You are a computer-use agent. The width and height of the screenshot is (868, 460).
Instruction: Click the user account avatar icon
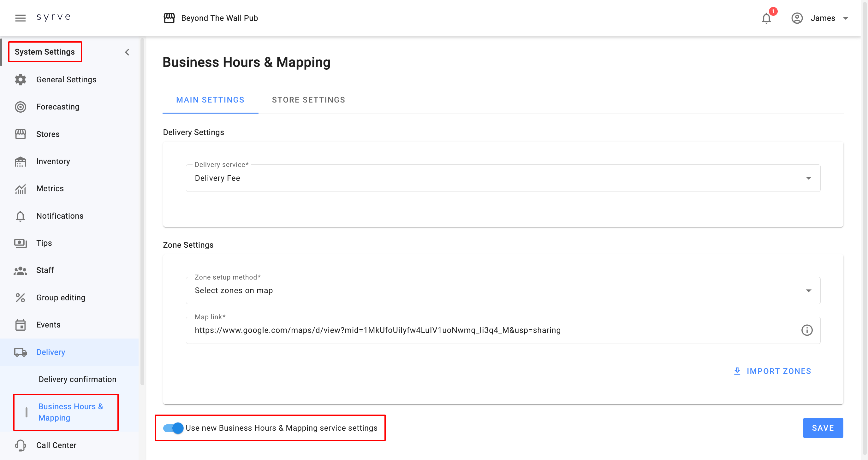[797, 18]
